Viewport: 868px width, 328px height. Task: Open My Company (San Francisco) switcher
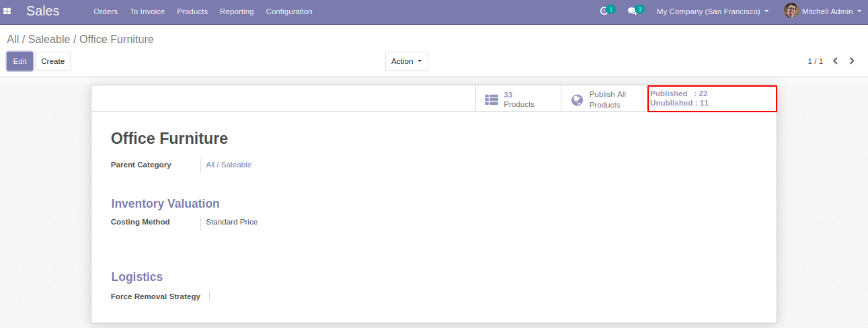tap(713, 11)
